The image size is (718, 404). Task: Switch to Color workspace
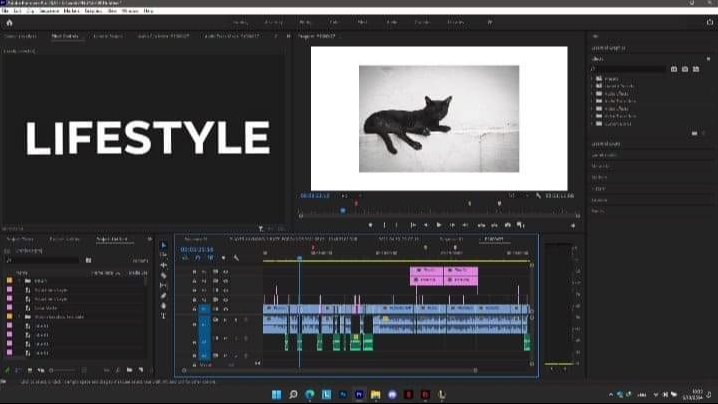click(x=334, y=22)
